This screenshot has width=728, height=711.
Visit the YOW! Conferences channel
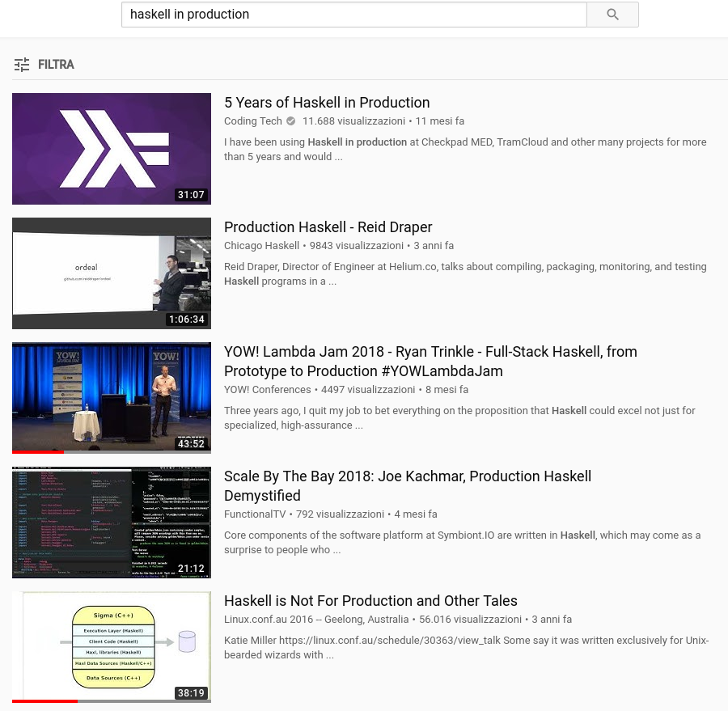268,390
